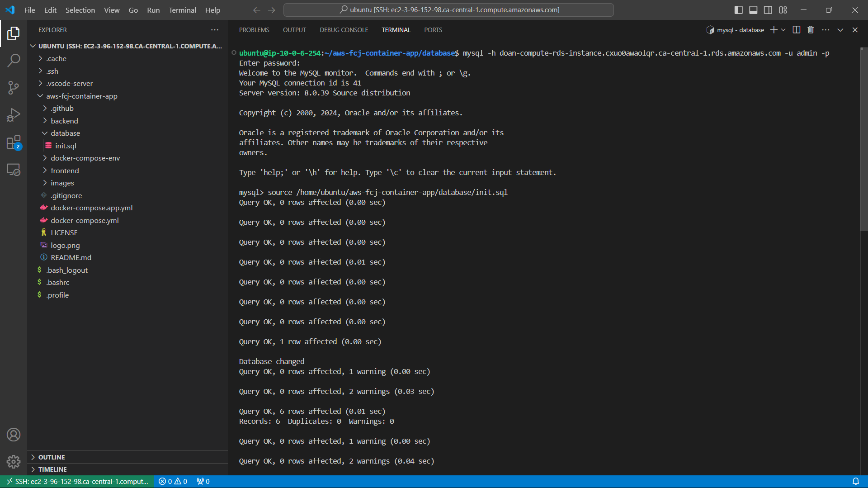Switch to the OUTPUT tab
Screen dimensions: 868x488
294,30
